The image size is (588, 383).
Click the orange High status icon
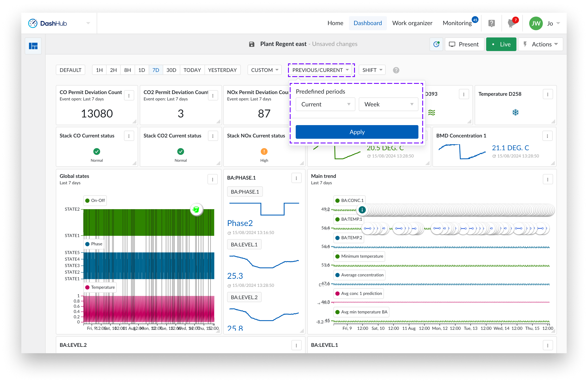point(264,151)
